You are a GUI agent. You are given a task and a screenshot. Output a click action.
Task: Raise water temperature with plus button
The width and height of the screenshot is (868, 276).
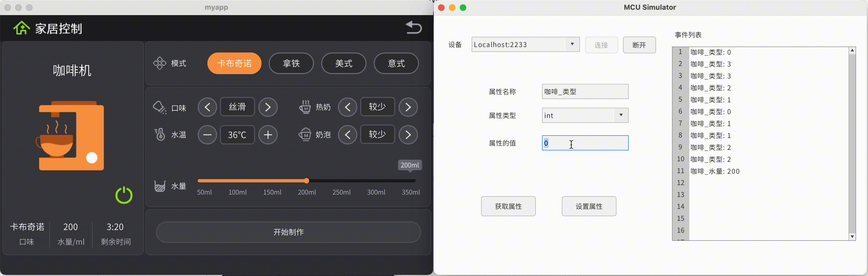point(268,135)
